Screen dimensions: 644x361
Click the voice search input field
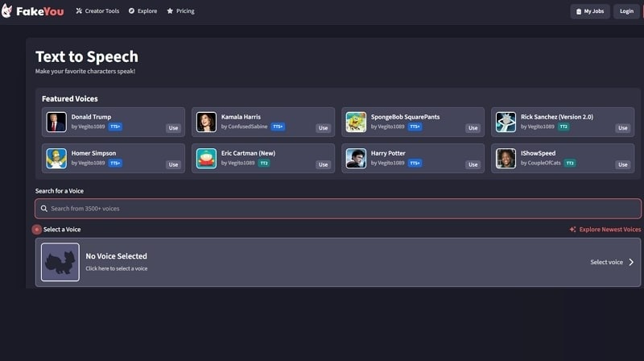point(338,209)
